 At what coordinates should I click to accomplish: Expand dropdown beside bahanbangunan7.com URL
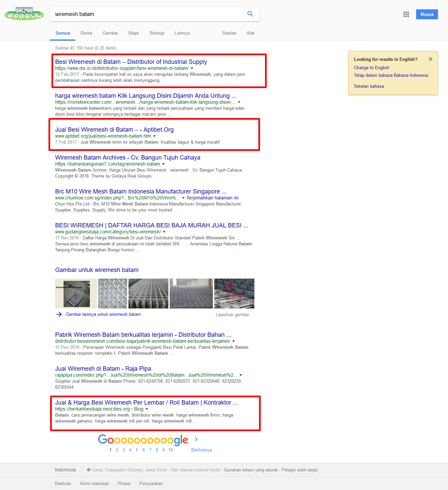point(163,164)
